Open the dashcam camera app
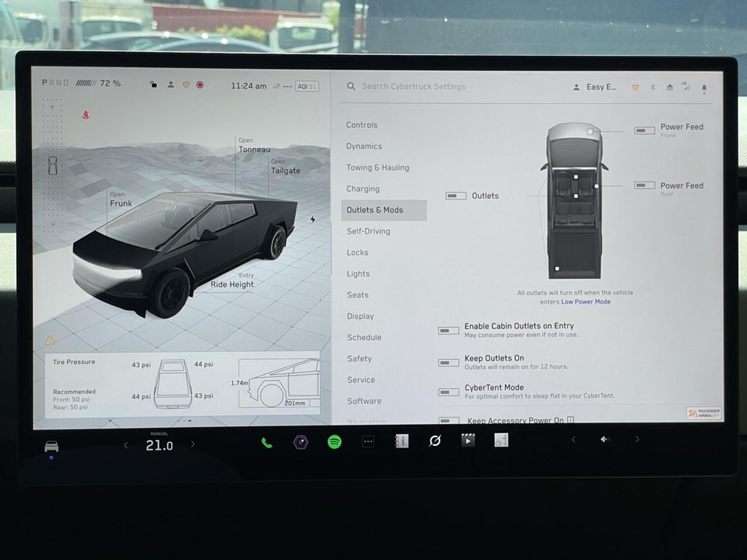Screen dimensions: 747x560 click(x=301, y=442)
